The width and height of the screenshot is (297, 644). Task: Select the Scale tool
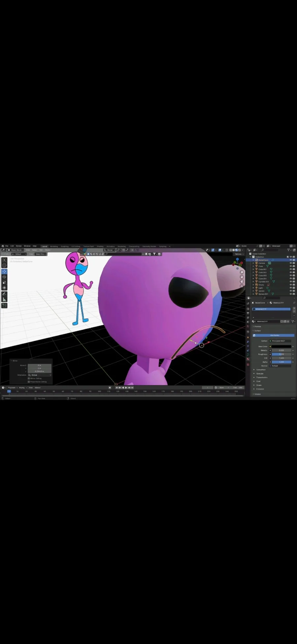coord(4,282)
